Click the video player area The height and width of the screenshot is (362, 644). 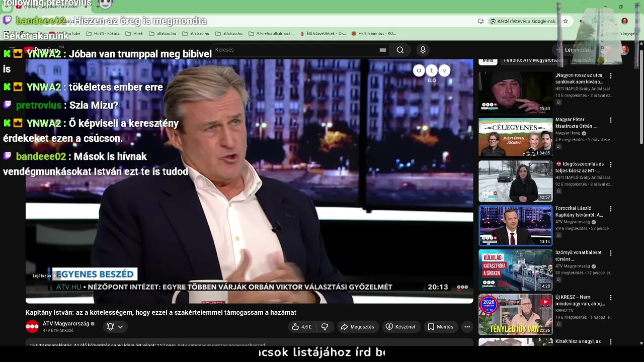[x=250, y=181]
